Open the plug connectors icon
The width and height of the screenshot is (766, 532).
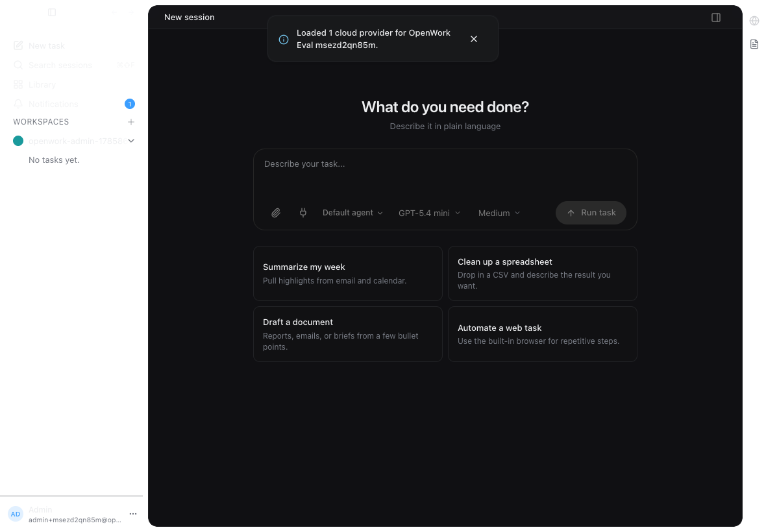[303, 213]
